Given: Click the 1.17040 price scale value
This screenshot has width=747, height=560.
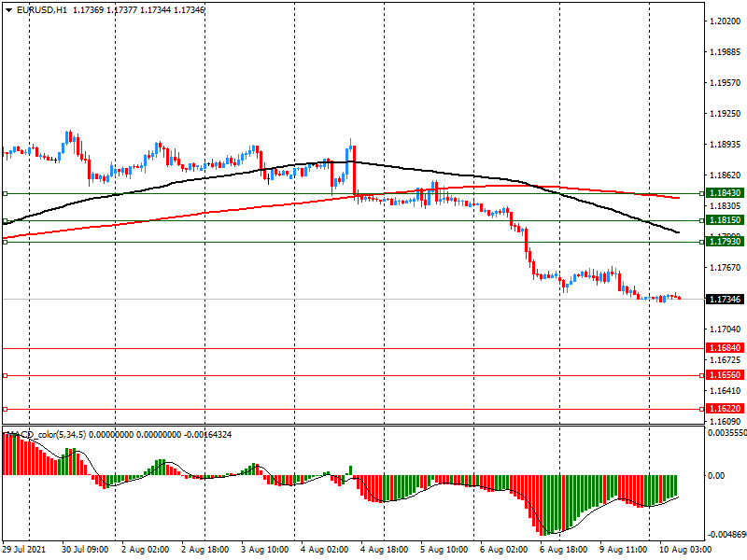Looking at the screenshot, I should tap(726, 329).
